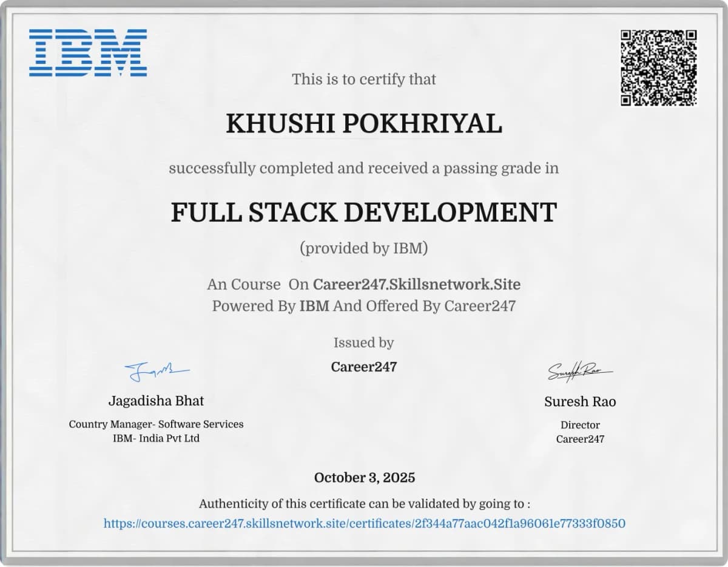Click the Country Manager- Software Services text
The image size is (728, 567).
[x=155, y=424]
